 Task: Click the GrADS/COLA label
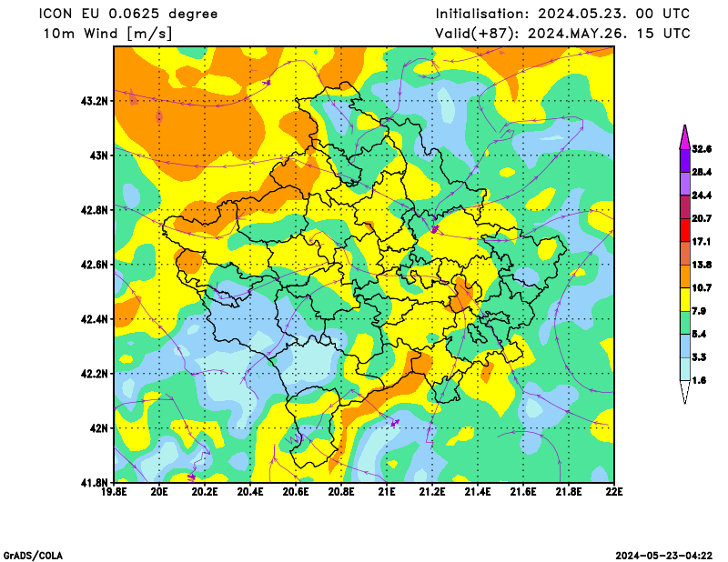pos(33,556)
